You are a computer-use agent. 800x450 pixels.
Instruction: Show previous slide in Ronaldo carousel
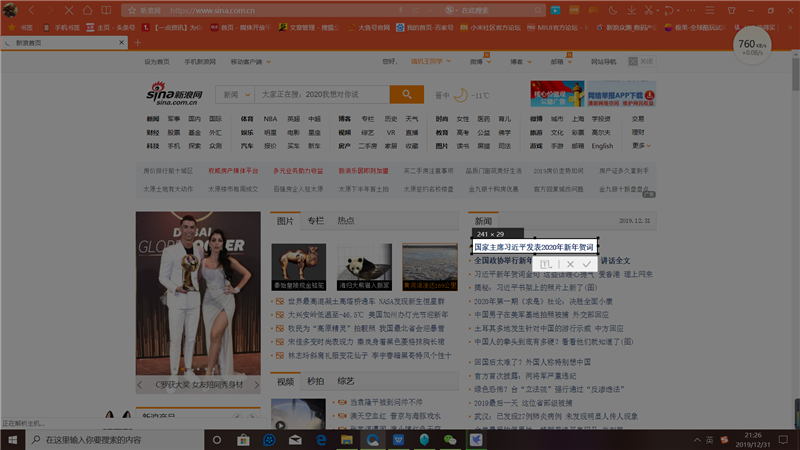(140, 385)
